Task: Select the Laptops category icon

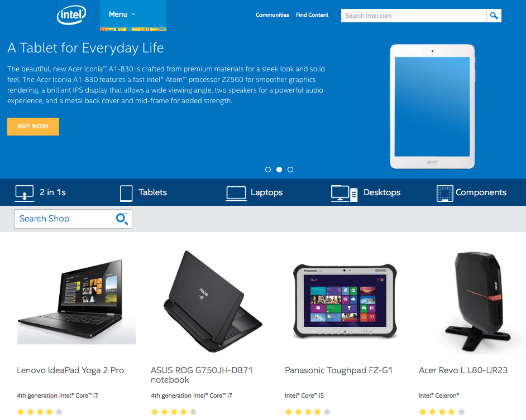Action: 236,194
